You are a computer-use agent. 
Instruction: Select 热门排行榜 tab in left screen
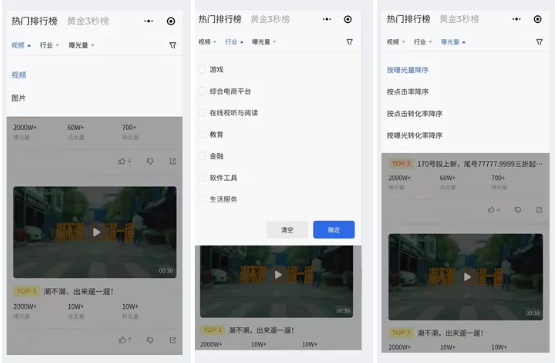(x=34, y=21)
